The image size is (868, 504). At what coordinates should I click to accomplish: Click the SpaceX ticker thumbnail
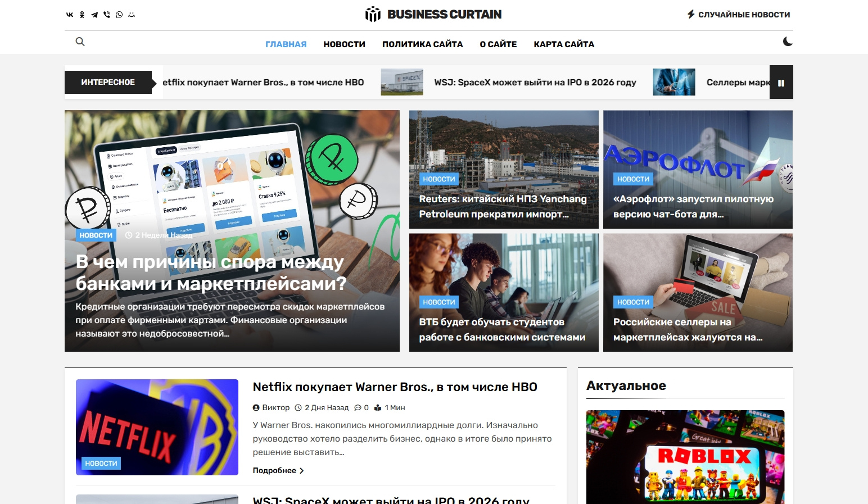coord(402,82)
